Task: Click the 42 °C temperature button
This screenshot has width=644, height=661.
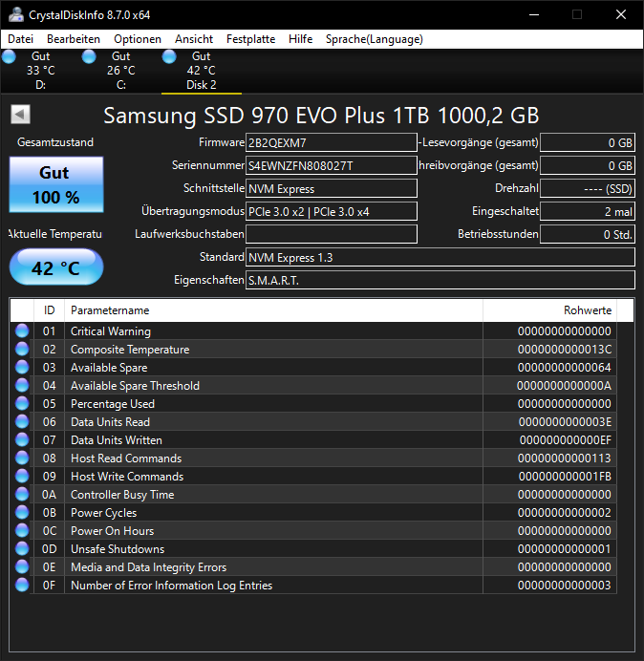Action: [x=56, y=267]
